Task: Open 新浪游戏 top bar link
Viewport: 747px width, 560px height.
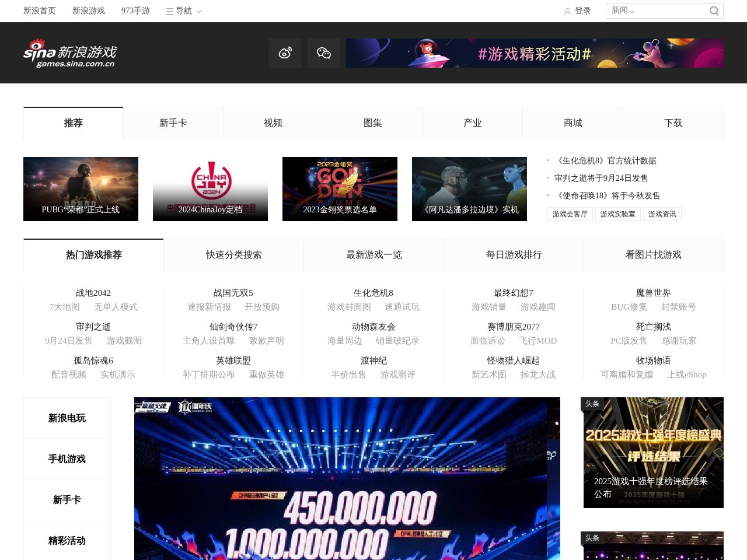Action: tap(89, 10)
